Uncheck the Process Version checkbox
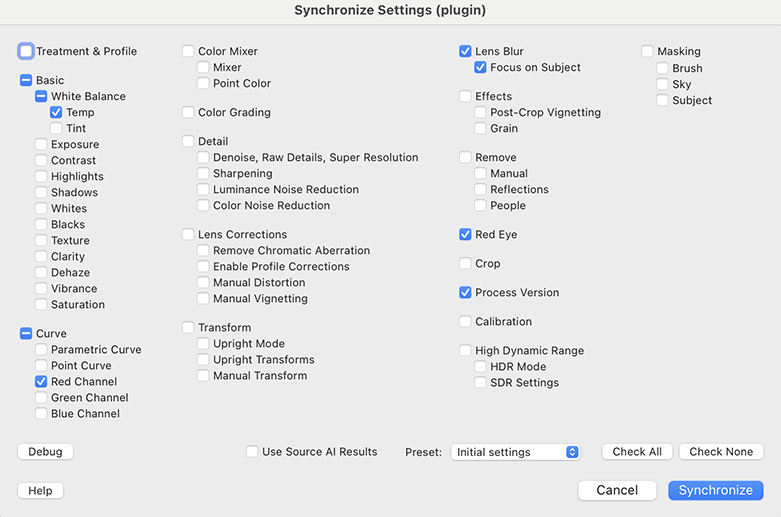 [465, 293]
